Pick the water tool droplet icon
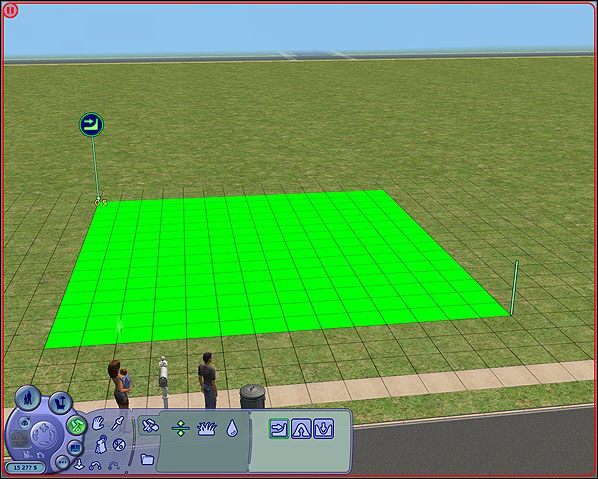This screenshot has height=479, width=598. (x=232, y=428)
